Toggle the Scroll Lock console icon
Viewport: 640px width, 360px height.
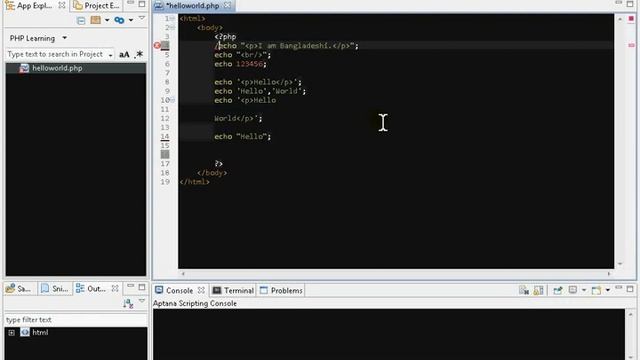(539, 290)
